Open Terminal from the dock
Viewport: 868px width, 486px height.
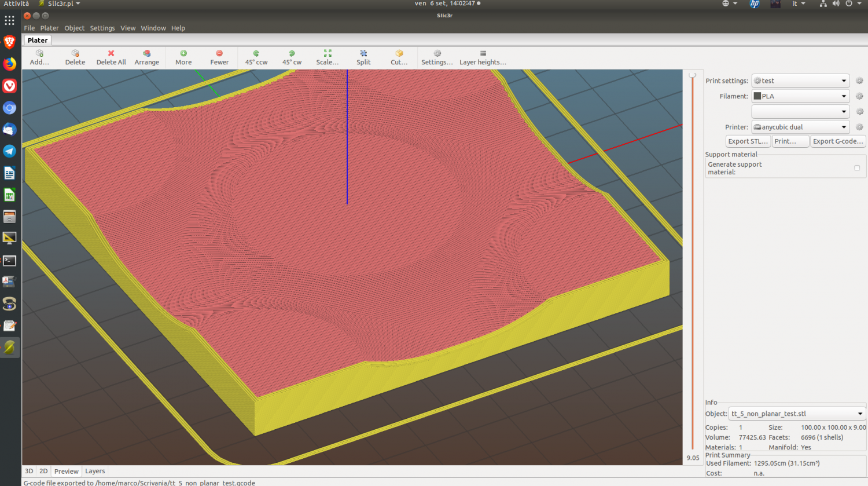[9, 260]
